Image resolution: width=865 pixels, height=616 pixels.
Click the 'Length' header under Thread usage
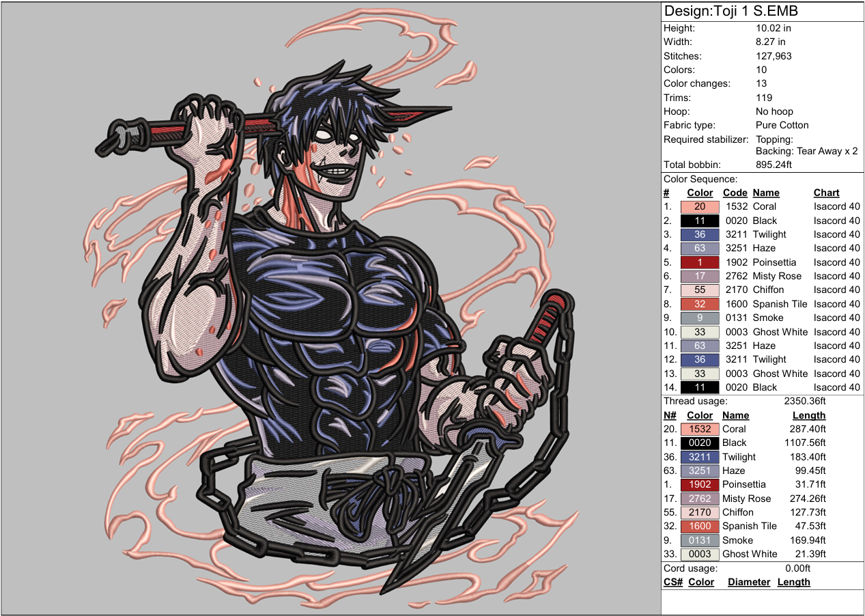(809, 415)
